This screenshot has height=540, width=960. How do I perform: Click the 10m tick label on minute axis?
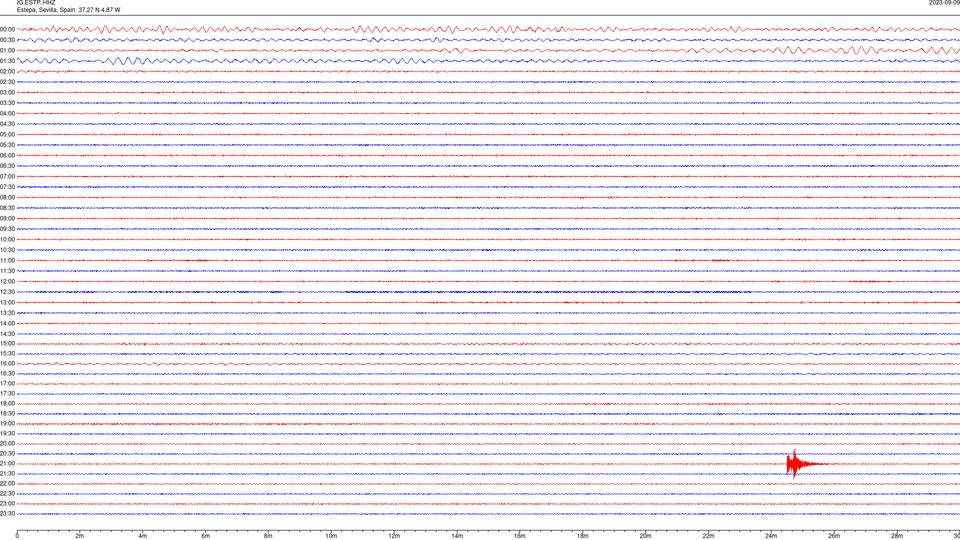pyautogui.click(x=331, y=536)
